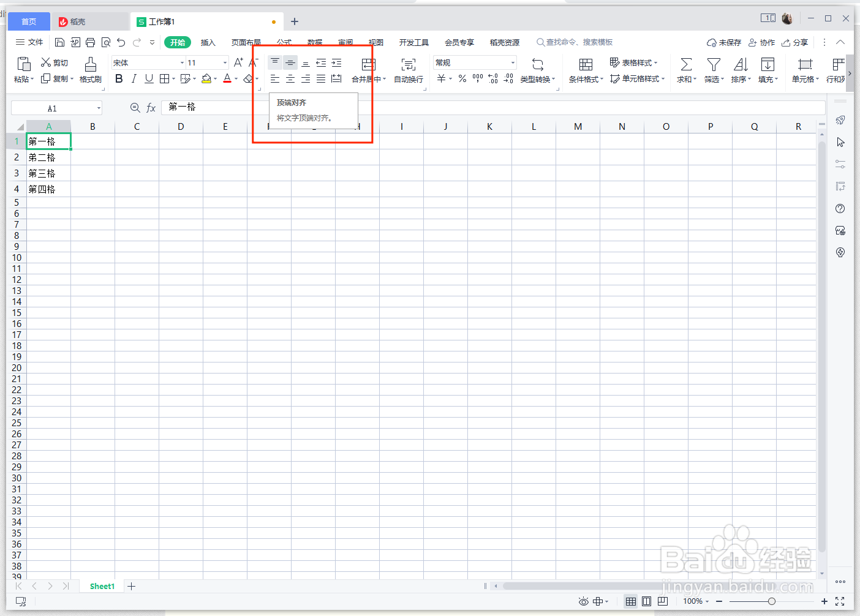Click the eraser clear-format icon
This screenshot has width=860, height=616.
coord(248,78)
